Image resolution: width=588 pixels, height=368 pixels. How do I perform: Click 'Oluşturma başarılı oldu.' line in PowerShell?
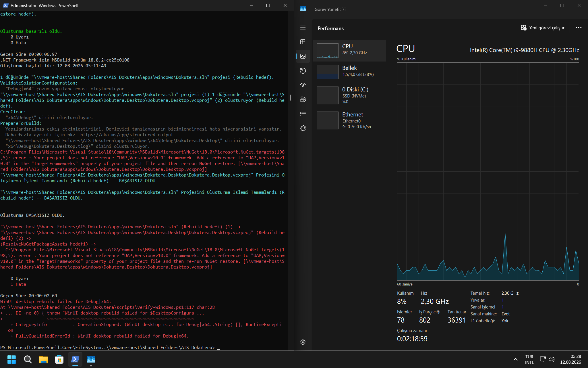pos(31,31)
